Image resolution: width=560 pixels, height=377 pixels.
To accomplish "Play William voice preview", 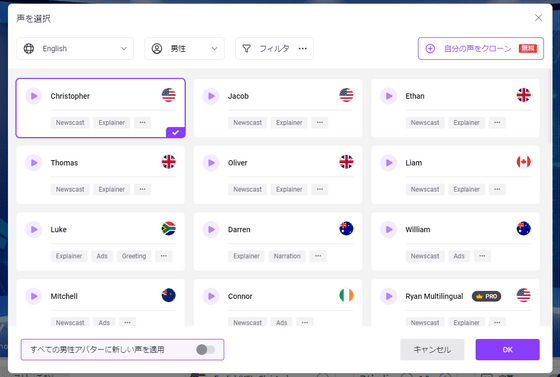I will 389,230.
